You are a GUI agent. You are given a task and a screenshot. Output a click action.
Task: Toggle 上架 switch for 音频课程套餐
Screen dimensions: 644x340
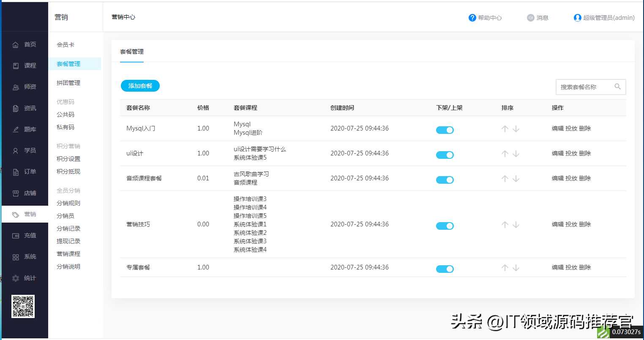coord(445,180)
